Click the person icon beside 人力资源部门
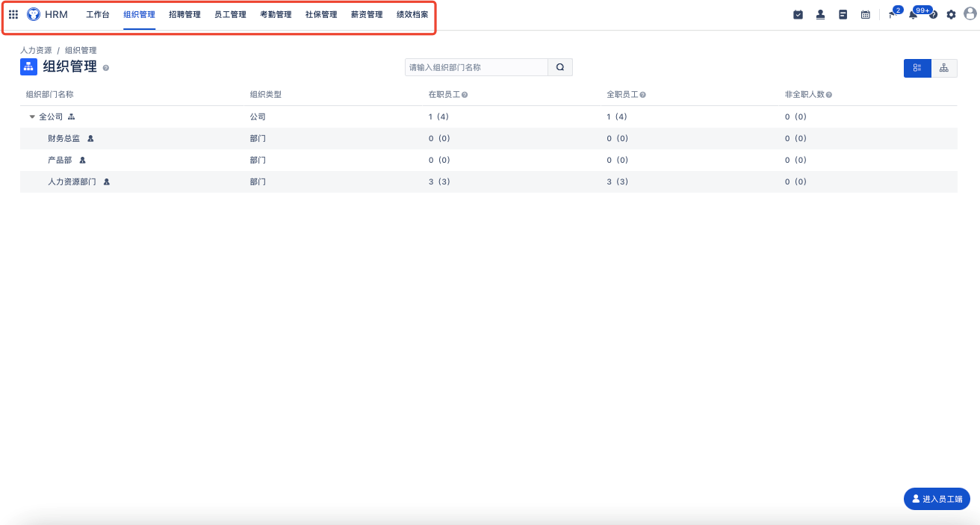The width and height of the screenshot is (980, 525). [x=107, y=181]
